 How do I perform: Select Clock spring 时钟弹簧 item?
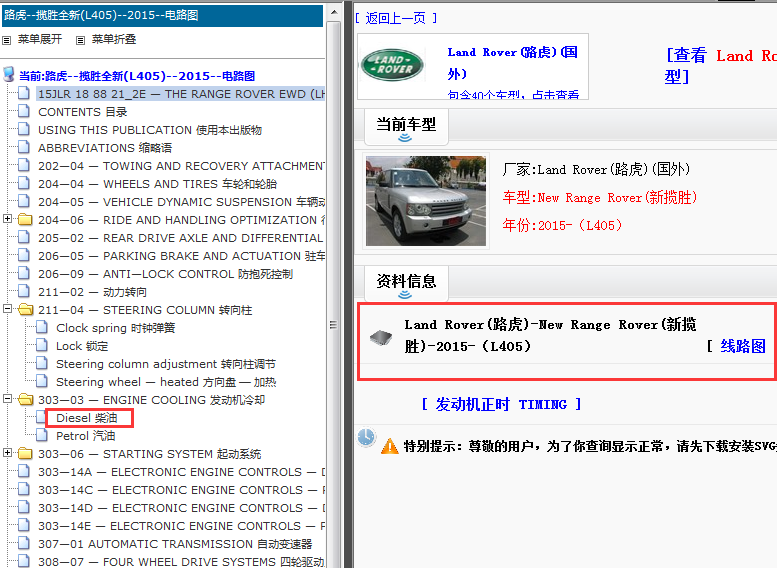click(115, 328)
